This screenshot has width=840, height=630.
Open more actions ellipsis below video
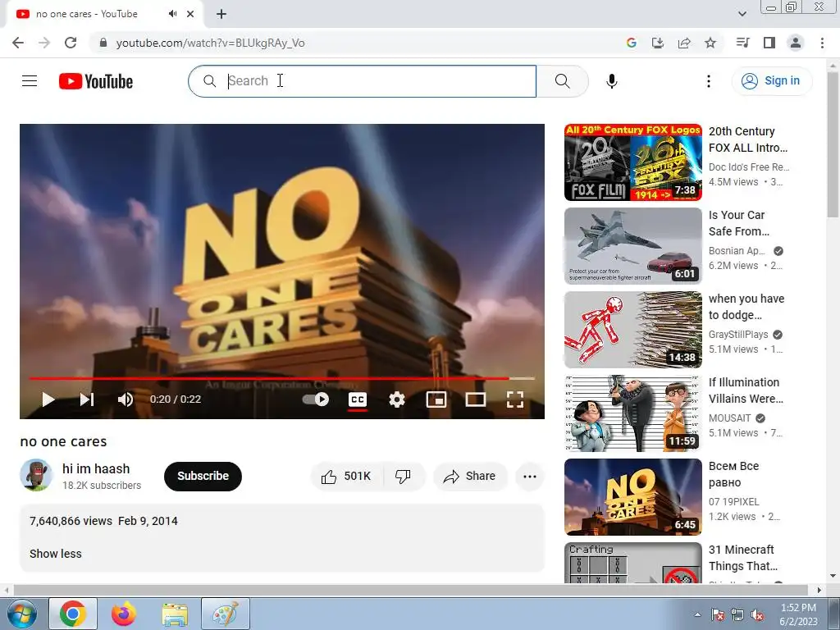point(530,477)
